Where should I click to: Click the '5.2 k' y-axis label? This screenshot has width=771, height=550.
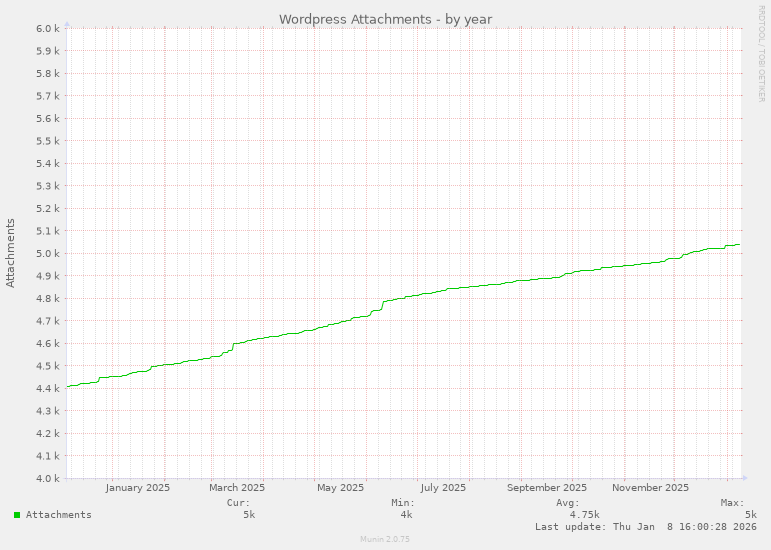click(48, 208)
